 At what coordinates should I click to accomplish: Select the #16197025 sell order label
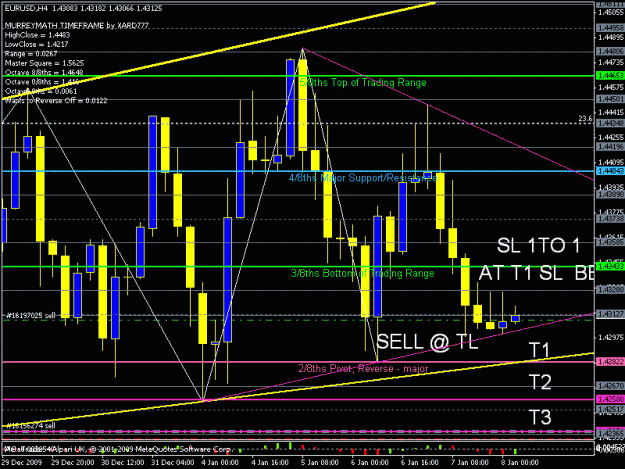(x=30, y=316)
